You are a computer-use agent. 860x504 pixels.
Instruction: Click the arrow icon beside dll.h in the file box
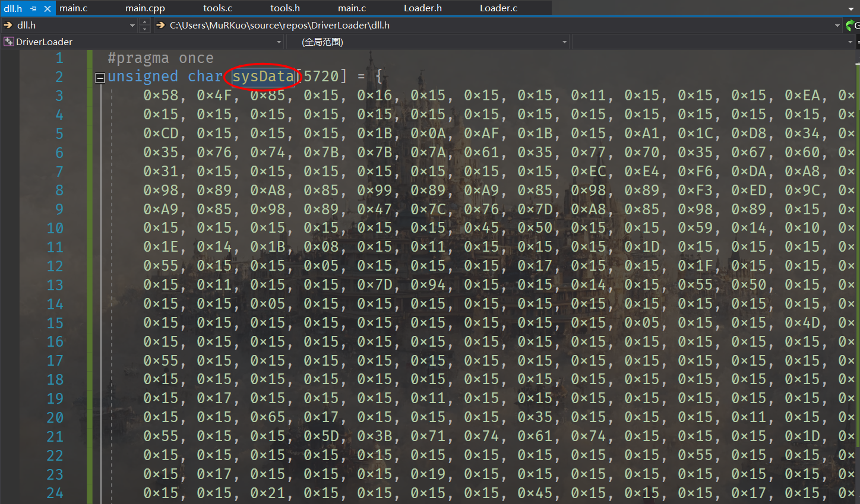8,25
